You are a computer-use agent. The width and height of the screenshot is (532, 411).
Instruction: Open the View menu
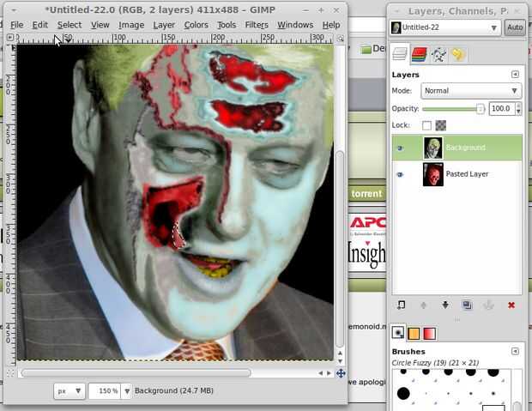(100, 25)
